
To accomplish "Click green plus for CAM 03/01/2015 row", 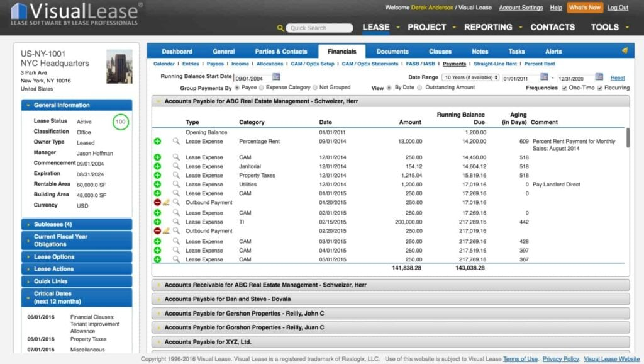I will pos(157,241).
